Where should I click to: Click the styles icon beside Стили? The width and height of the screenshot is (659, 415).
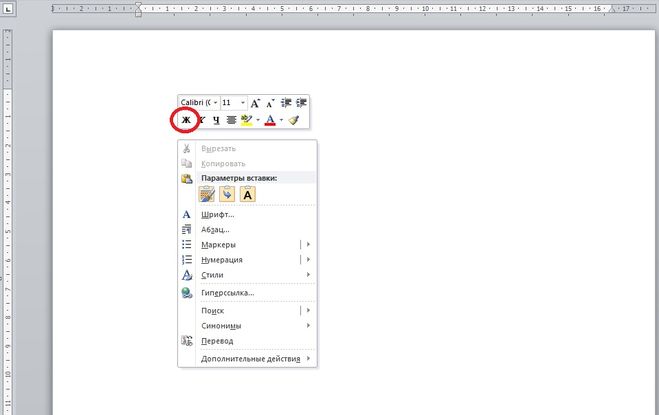click(187, 275)
